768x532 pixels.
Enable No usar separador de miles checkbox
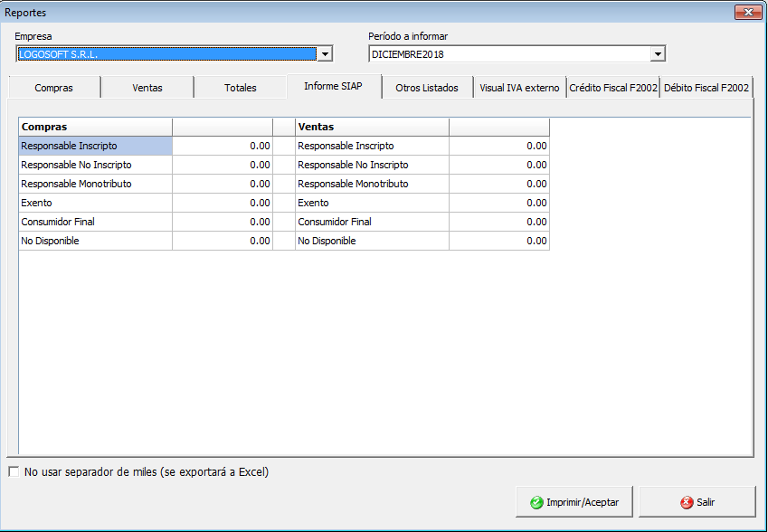pos(14,471)
